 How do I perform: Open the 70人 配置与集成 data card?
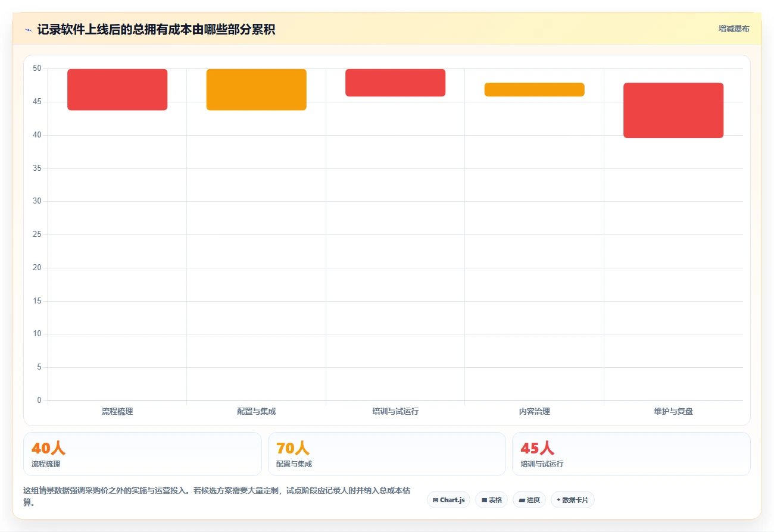click(387, 454)
